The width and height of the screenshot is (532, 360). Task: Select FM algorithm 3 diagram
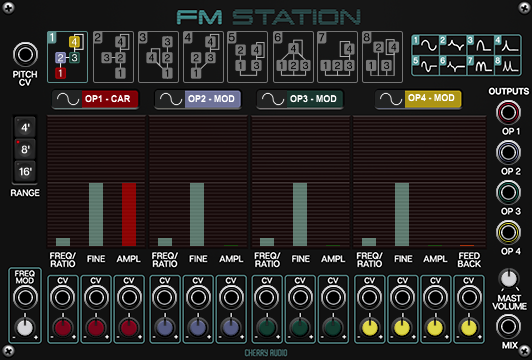point(158,57)
